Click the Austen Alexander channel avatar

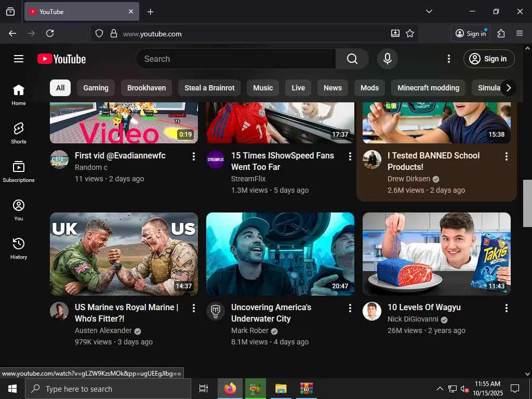pos(59,311)
